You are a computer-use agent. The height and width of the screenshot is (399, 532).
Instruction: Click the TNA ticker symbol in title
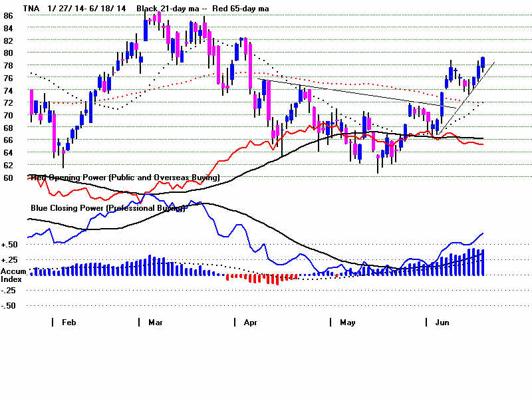point(31,9)
